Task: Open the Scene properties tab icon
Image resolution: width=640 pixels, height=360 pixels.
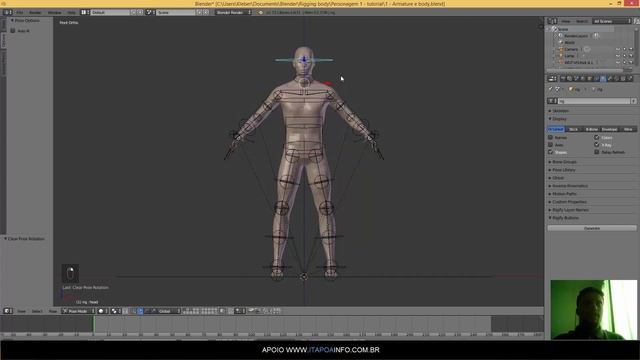Action: click(x=576, y=78)
